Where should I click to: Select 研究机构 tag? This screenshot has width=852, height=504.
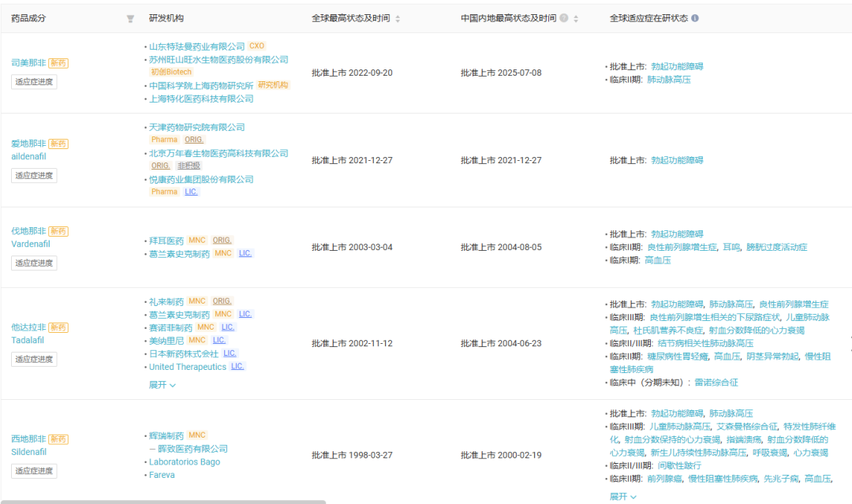pos(273,84)
